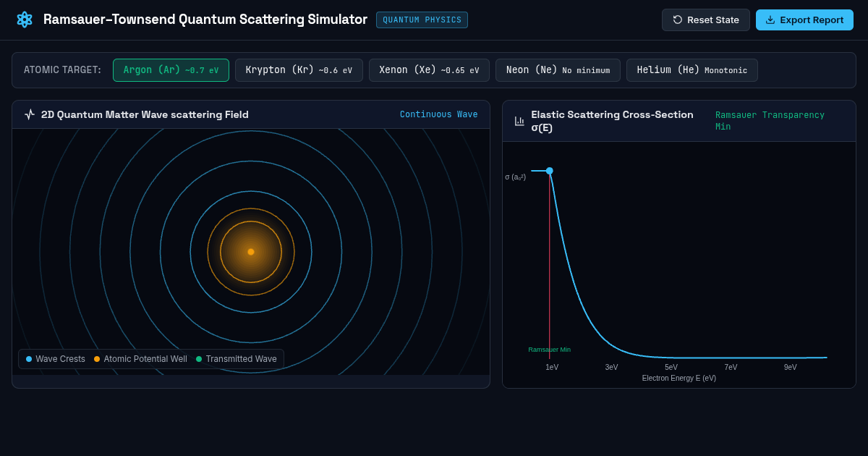Export the simulation report
The image size is (868, 456).
pyautogui.click(x=804, y=20)
